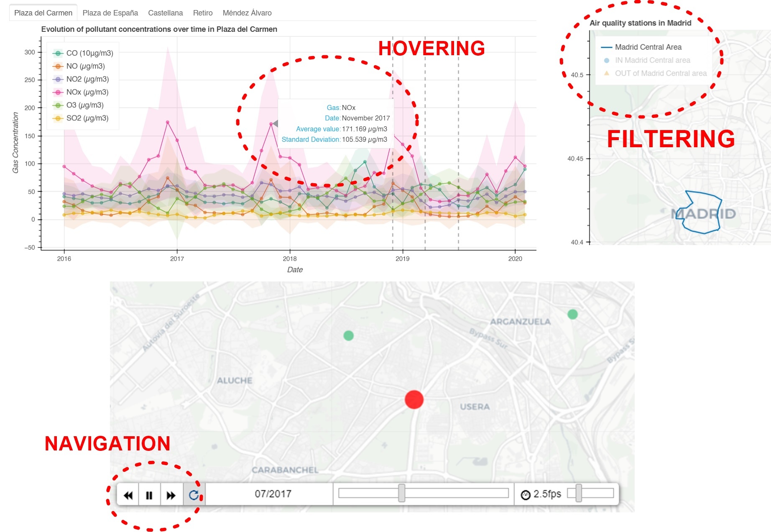Toggle the SO2 (µg/m3) legend series
The height and width of the screenshot is (532, 771).
point(80,118)
